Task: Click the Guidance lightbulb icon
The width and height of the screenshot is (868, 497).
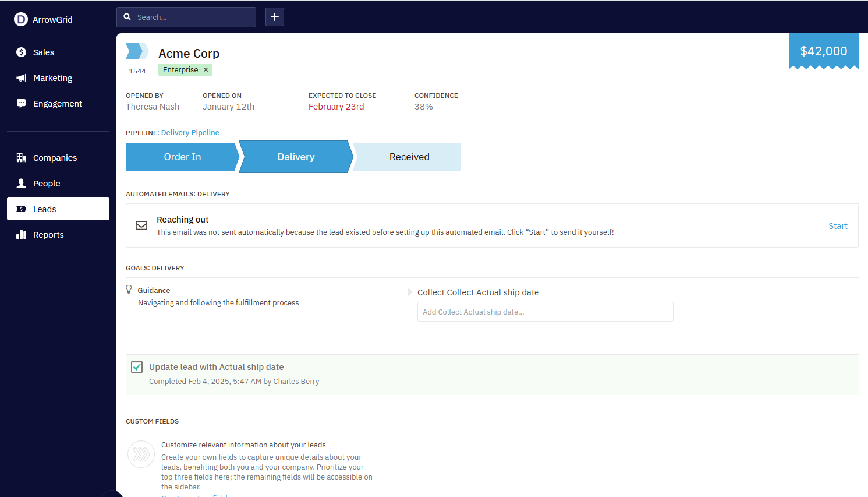Action: click(129, 289)
